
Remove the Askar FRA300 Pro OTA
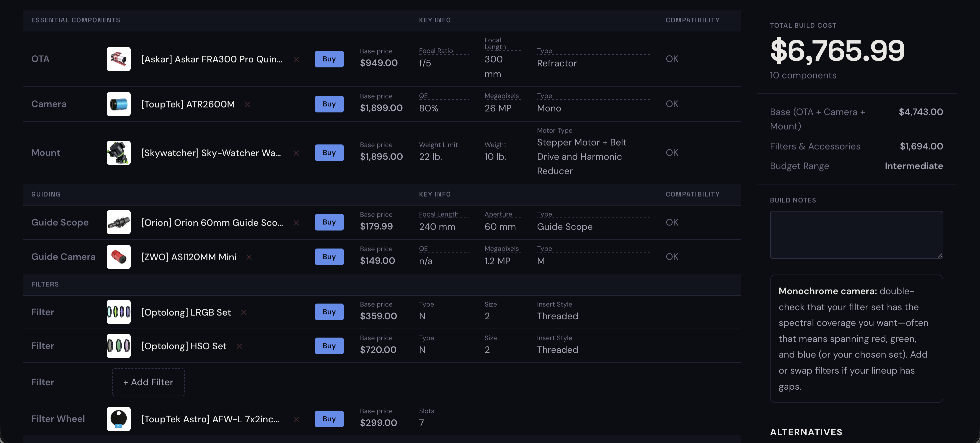297,59
